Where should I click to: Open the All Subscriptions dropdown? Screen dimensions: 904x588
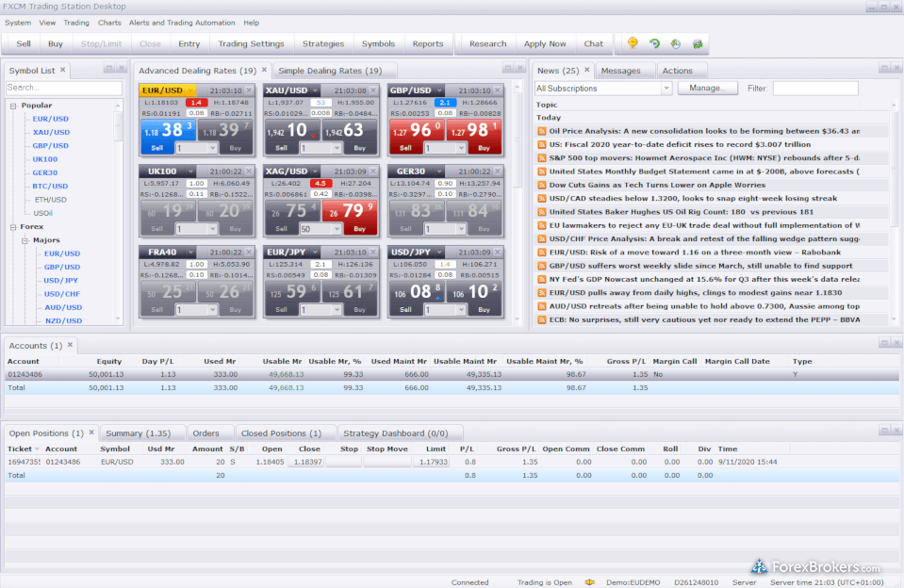(x=666, y=89)
